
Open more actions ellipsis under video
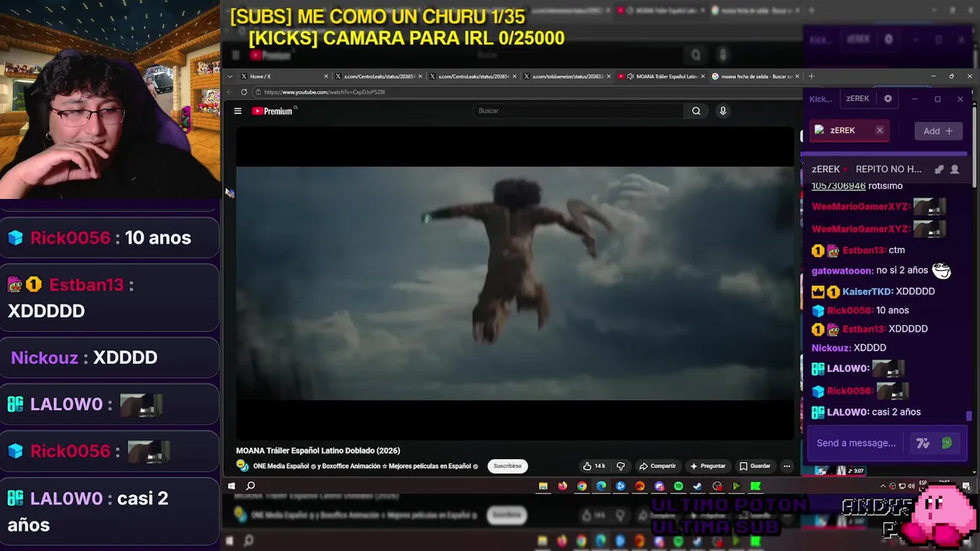[x=786, y=466]
